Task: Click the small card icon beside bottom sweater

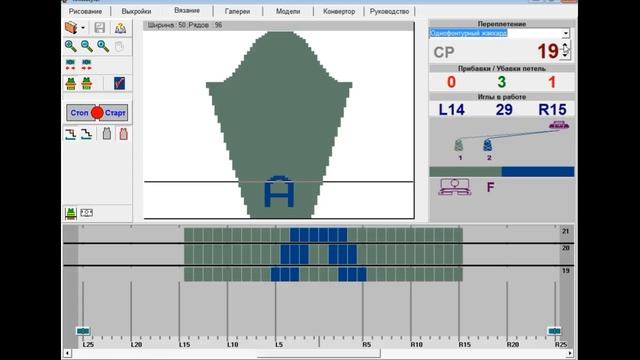Action: point(87,213)
